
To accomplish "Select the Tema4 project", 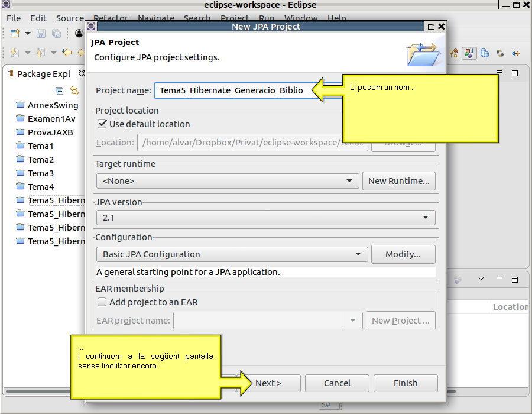I will click(40, 187).
